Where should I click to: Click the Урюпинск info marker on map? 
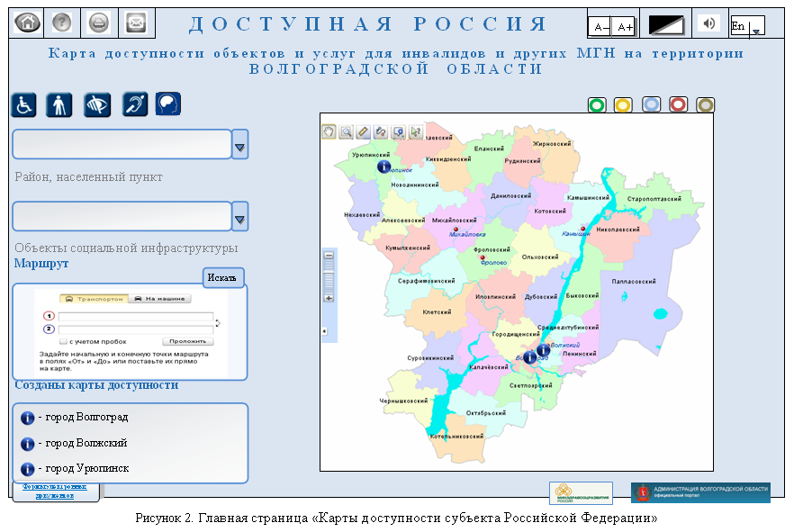click(383, 166)
